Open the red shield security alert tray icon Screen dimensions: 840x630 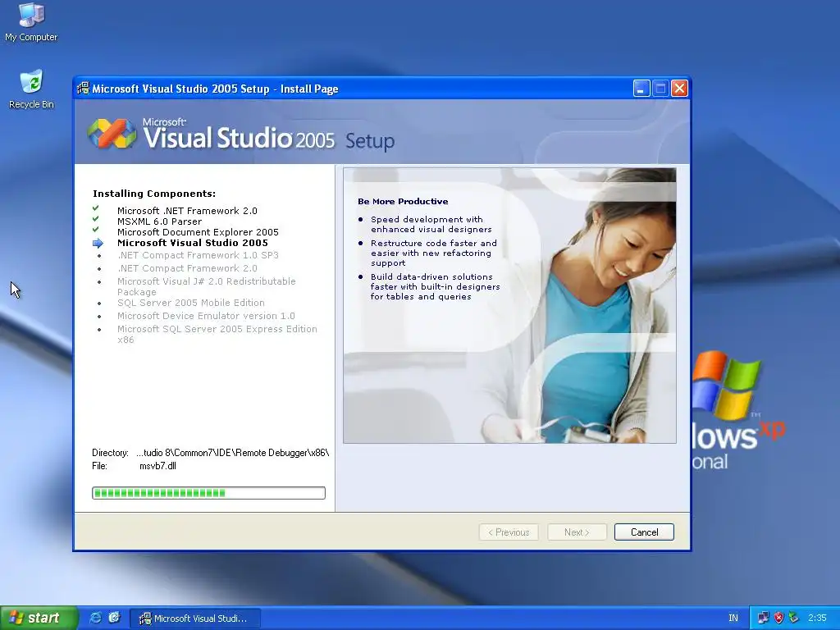coord(778,618)
